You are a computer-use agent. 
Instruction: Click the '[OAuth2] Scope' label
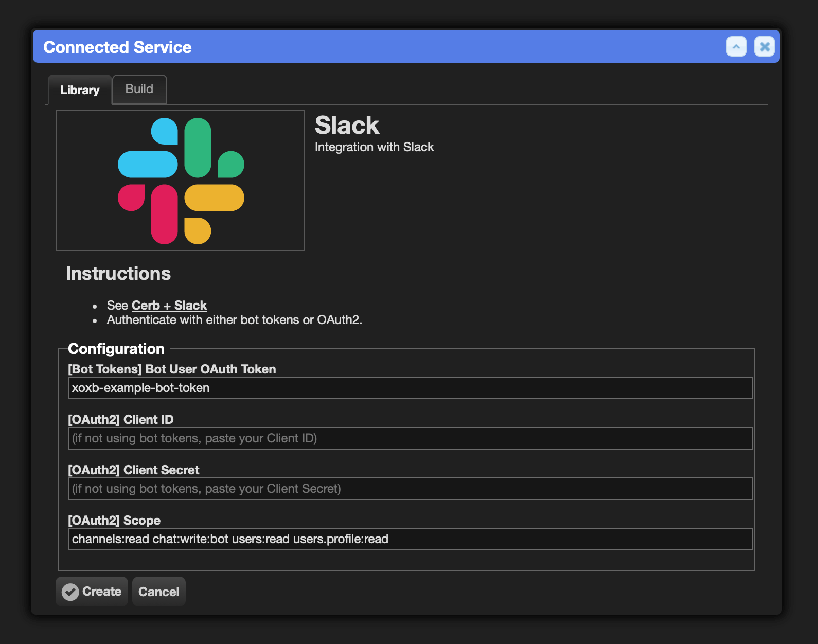coord(114,521)
